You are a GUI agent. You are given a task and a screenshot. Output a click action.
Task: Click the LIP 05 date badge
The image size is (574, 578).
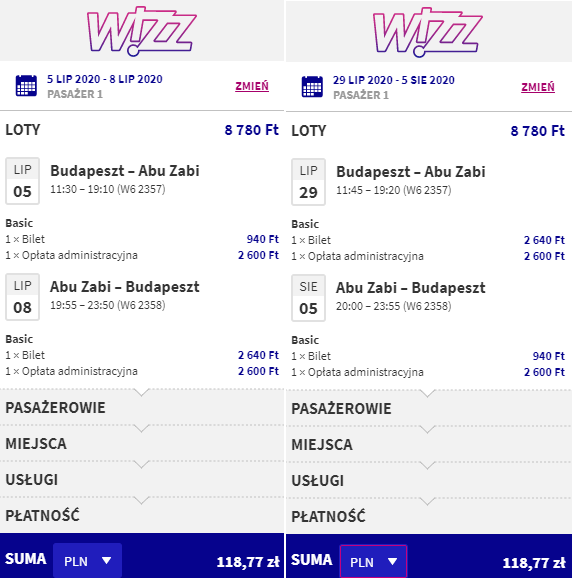[22, 181]
